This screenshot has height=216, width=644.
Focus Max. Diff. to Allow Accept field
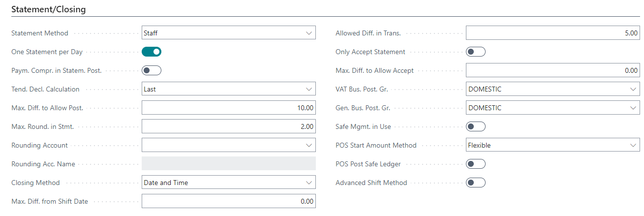[x=552, y=70]
